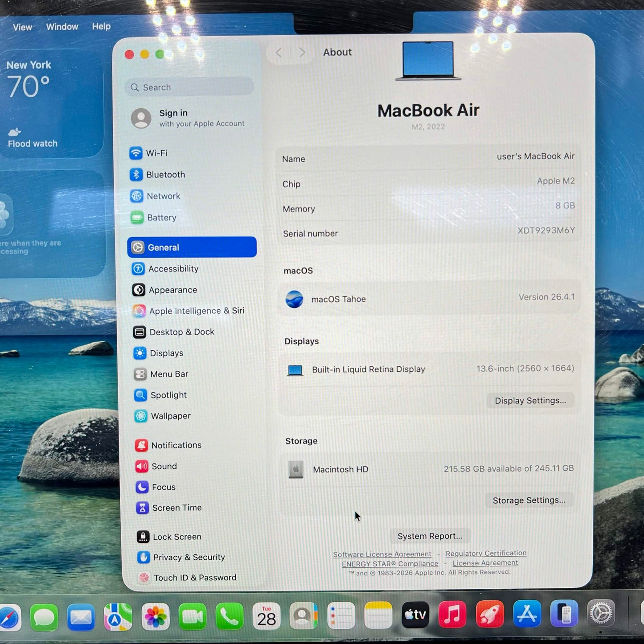This screenshot has width=644, height=644.
Task: Select Displays in the sidebar
Action: point(158,353)
